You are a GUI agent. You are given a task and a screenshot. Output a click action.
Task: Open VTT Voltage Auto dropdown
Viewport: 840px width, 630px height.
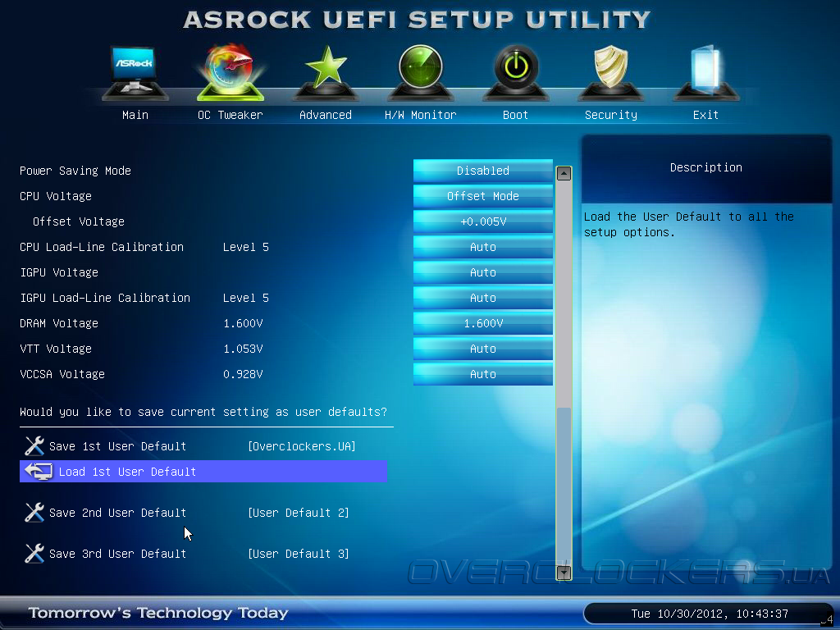click(482, 349)
